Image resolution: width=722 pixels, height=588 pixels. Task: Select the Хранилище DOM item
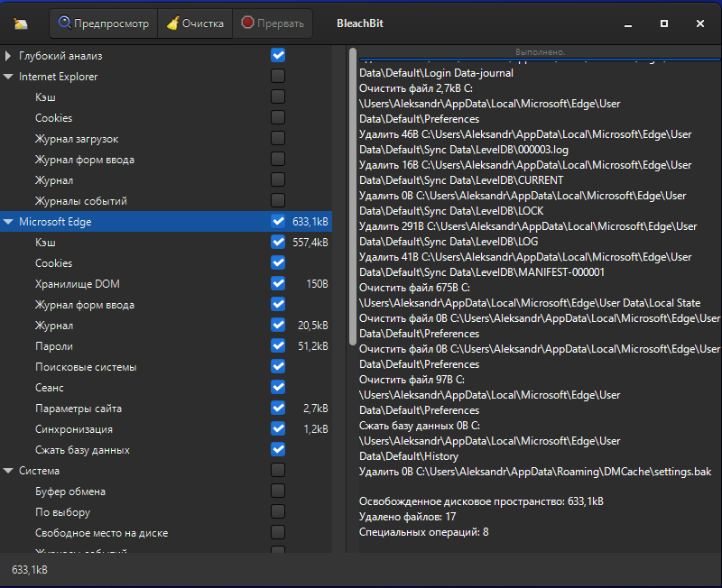tap(77, 284)
